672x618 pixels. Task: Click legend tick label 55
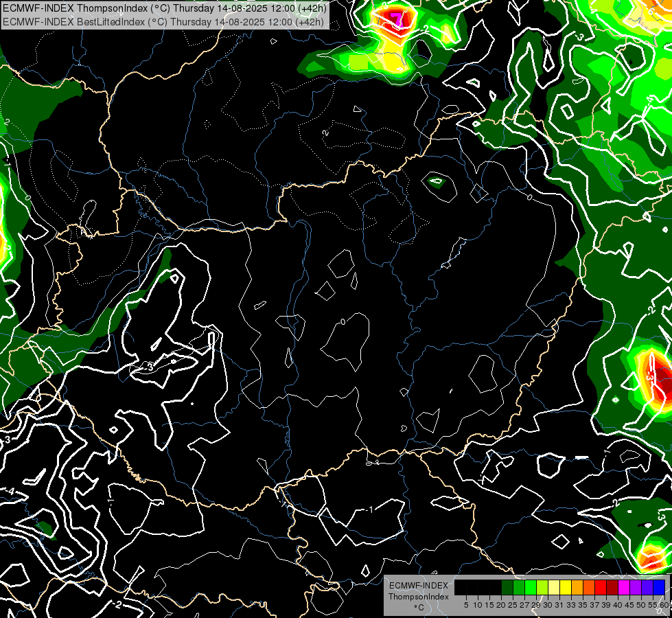pyautogui.click(x=653, y=605)
